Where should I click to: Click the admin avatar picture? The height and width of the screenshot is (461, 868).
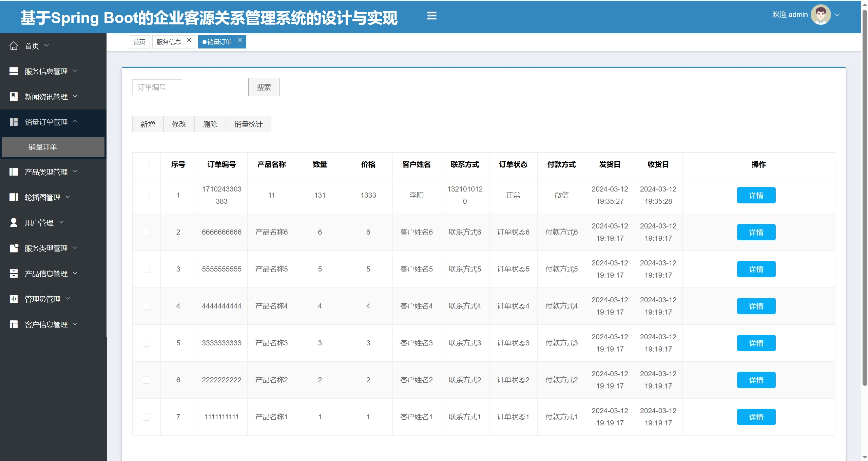point(821,15)
